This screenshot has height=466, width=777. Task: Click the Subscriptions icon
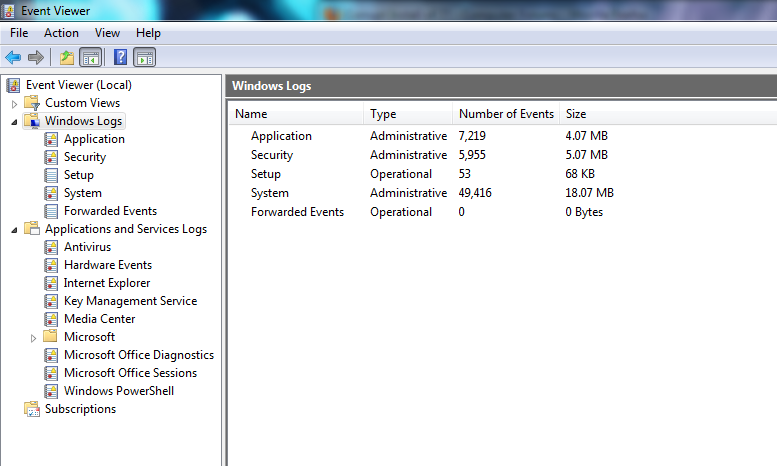coord(32,409)
